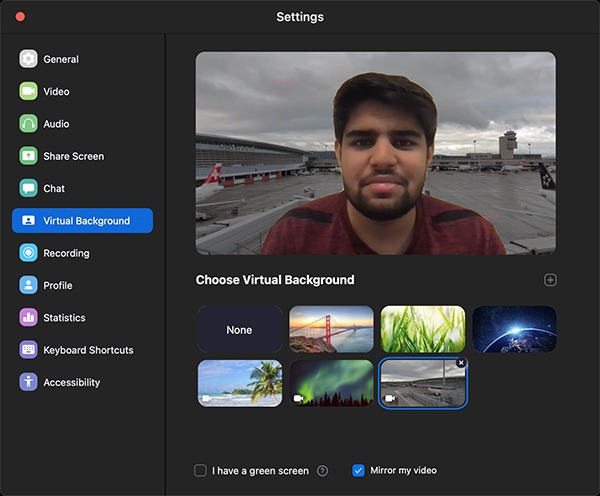
Task: Pick the green grass background thumbnail
Action: [x=422, y=330]
